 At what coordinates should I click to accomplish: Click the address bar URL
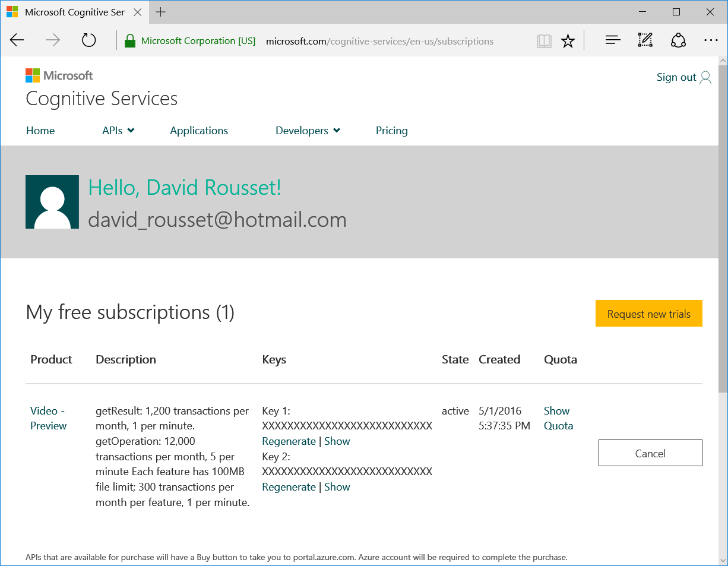click(380, 41)
